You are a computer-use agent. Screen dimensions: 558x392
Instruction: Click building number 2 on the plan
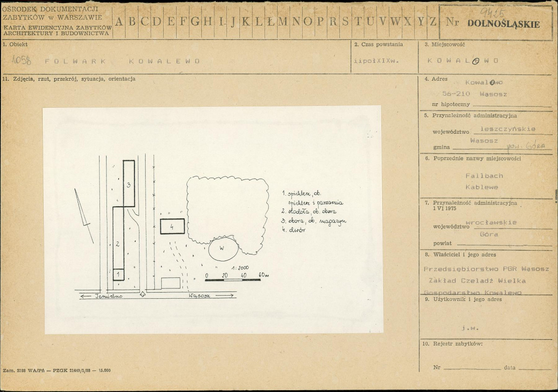118,238
